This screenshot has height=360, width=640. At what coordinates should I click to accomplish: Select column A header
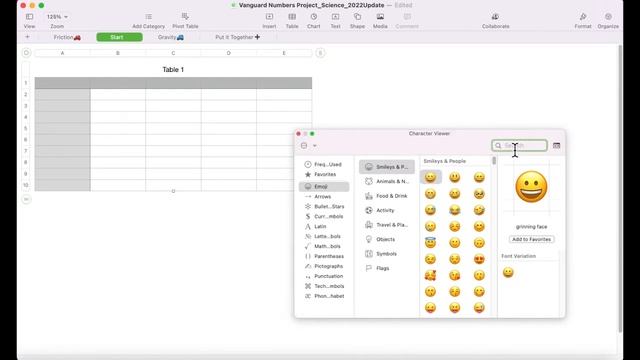point(62,53)
